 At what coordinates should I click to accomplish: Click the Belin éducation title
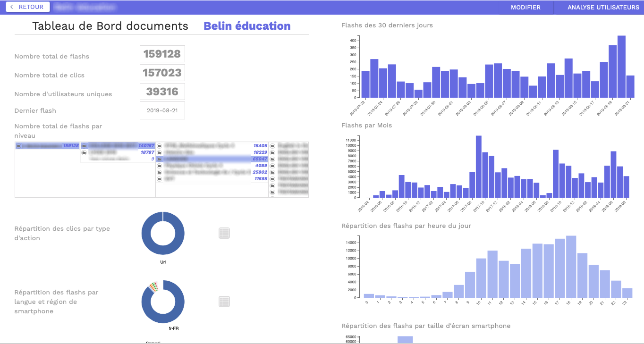click(247, 26)
